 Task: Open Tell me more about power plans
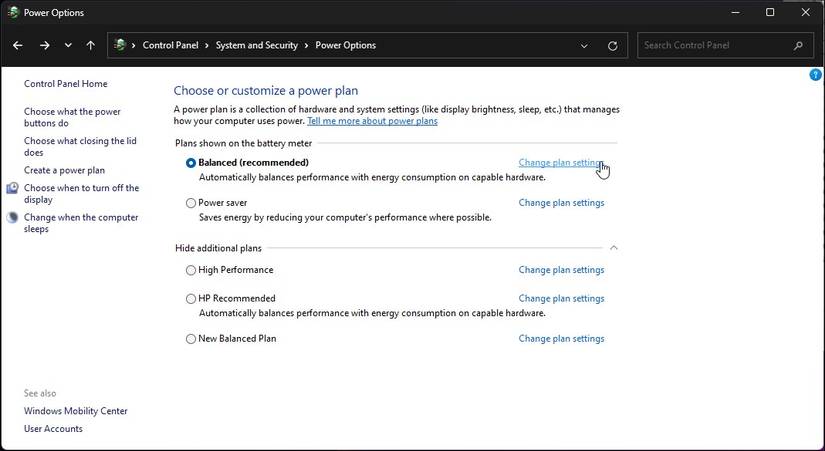tap(372, 121)
